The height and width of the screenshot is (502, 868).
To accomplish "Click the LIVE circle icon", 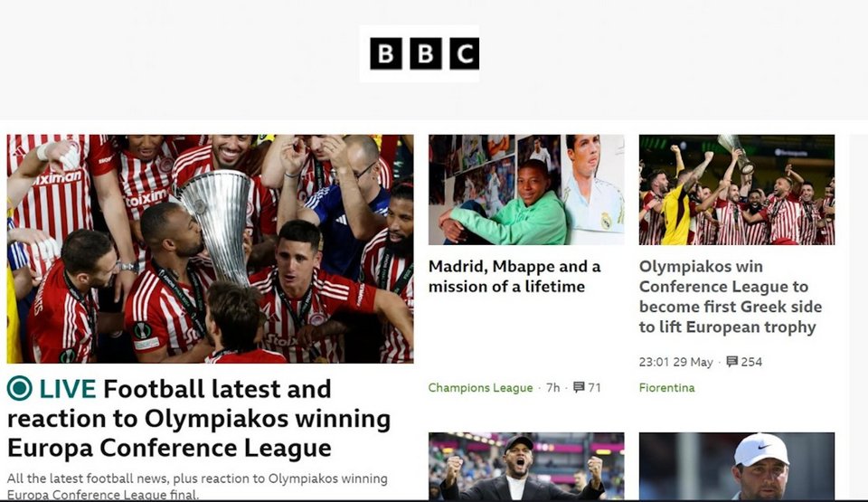I will click(19, 388).
